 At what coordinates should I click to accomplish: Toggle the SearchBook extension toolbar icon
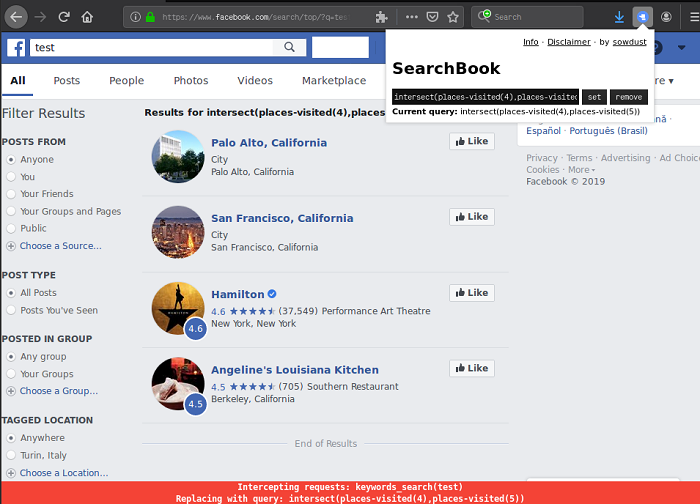click(x=642, y=17)
